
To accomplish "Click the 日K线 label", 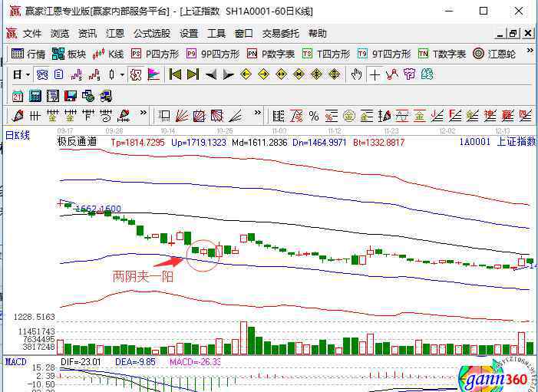I will click(18, 135).
